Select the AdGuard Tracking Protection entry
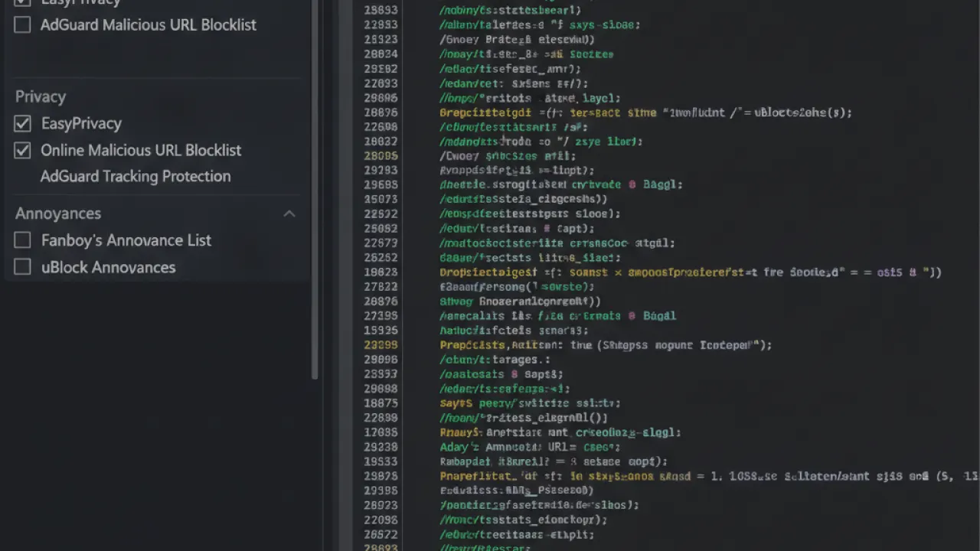This screenshot has width=980, height=551. point(136,176)
